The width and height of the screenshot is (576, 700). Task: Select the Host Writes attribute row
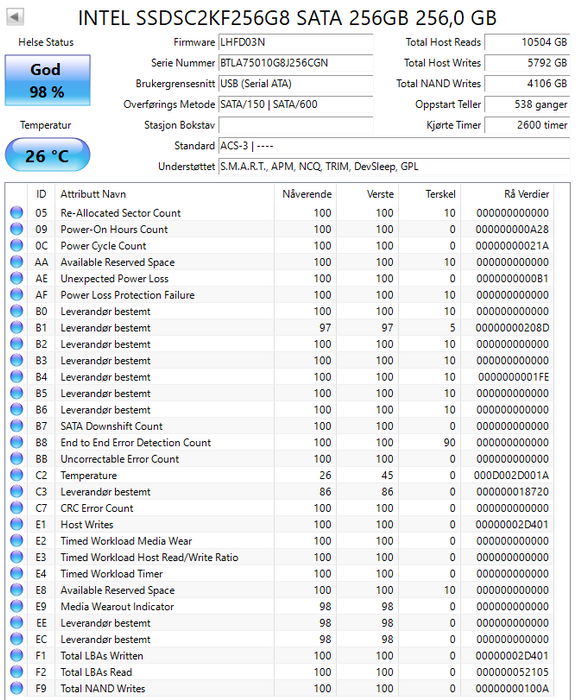click(280, 524)
